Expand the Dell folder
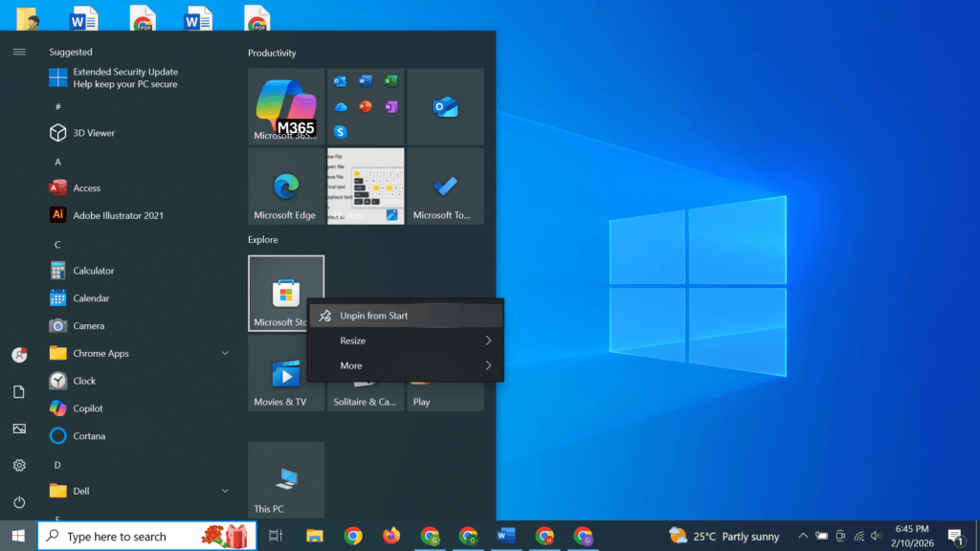This screenshot has width=980, height=551. [225, 490]
